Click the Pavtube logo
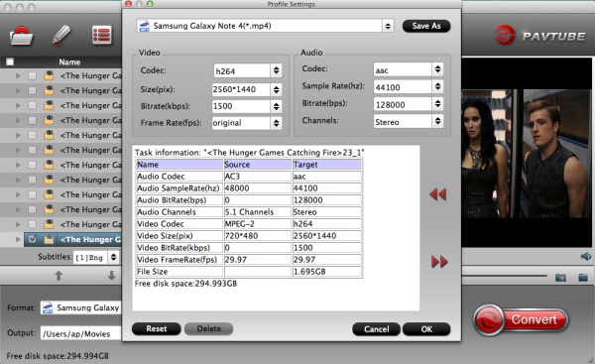Image resolution: width=595 pixels, height=364 pixels. (x=540, y=36)
